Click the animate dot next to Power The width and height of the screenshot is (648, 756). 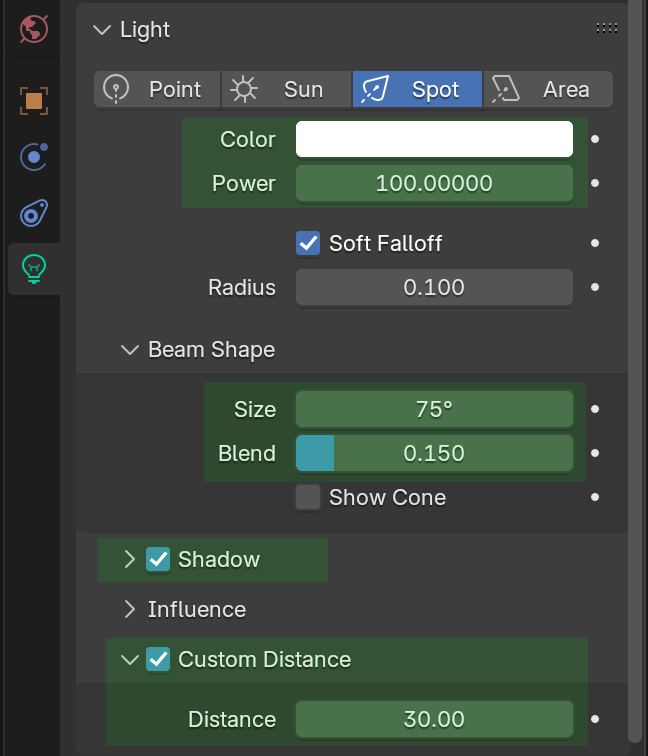pos(595,183)
